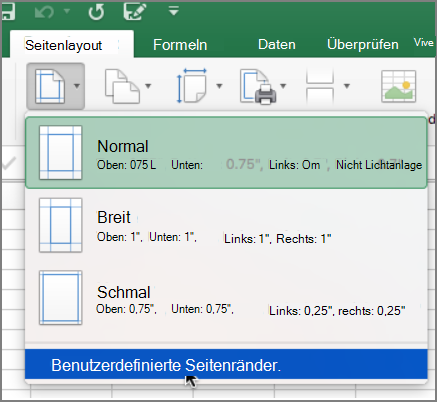This screenshot has width=437, height=402.
Task: Click the Schmal margins thumbnail
Action: 61,298
